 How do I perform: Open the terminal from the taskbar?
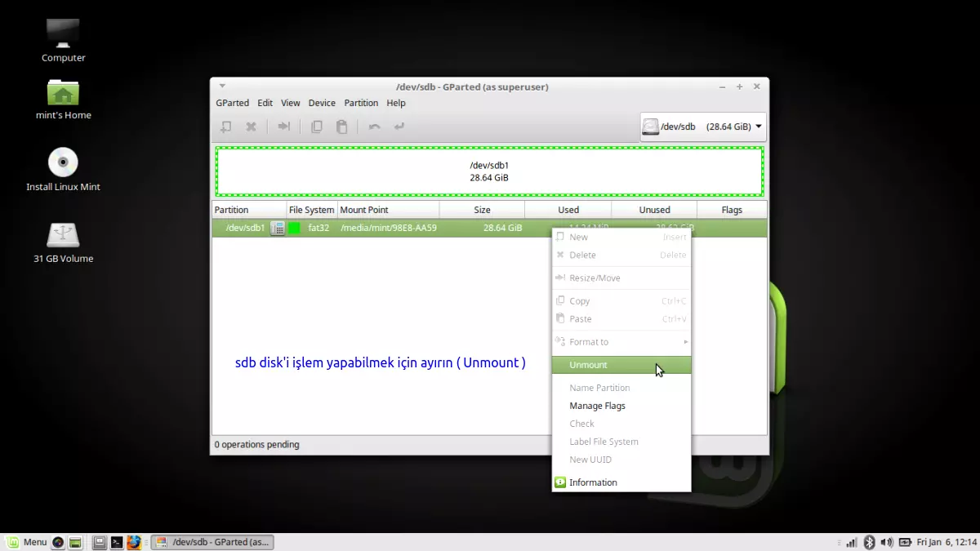[x=117, y=541]
